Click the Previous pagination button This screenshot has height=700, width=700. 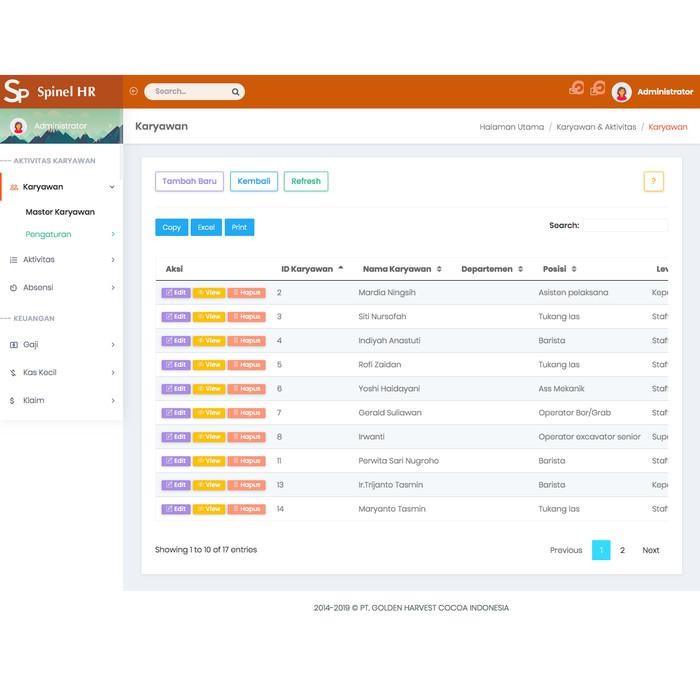click(x=566, y=550)
